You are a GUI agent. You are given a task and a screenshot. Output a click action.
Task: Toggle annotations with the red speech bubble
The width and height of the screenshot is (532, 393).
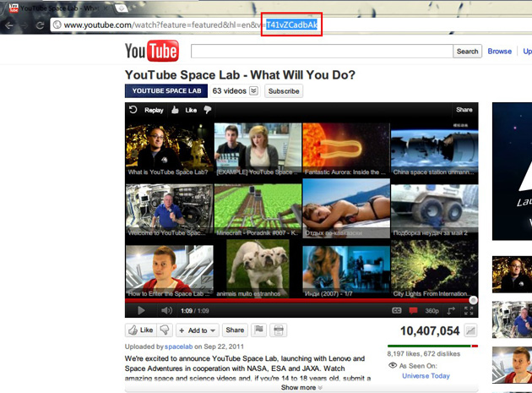pos(413,310)
